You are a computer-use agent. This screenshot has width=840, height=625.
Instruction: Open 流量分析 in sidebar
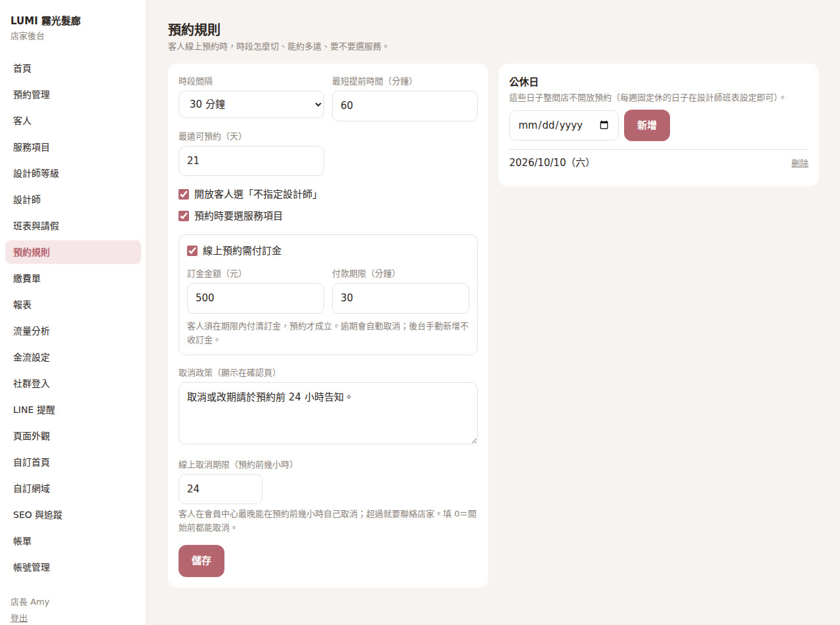73,331
